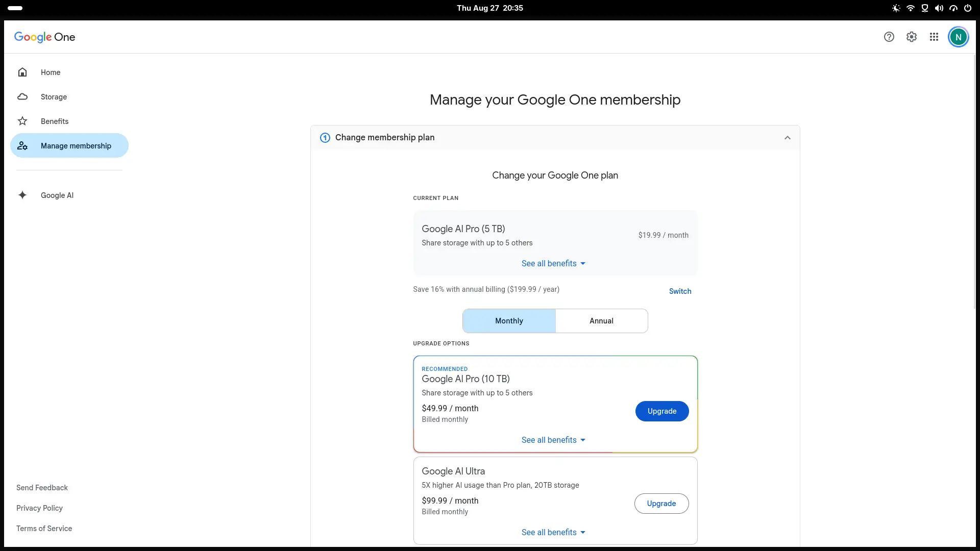
Task: Click the UPGRADE OPTIONS label
Action: (x=441, y=343)
